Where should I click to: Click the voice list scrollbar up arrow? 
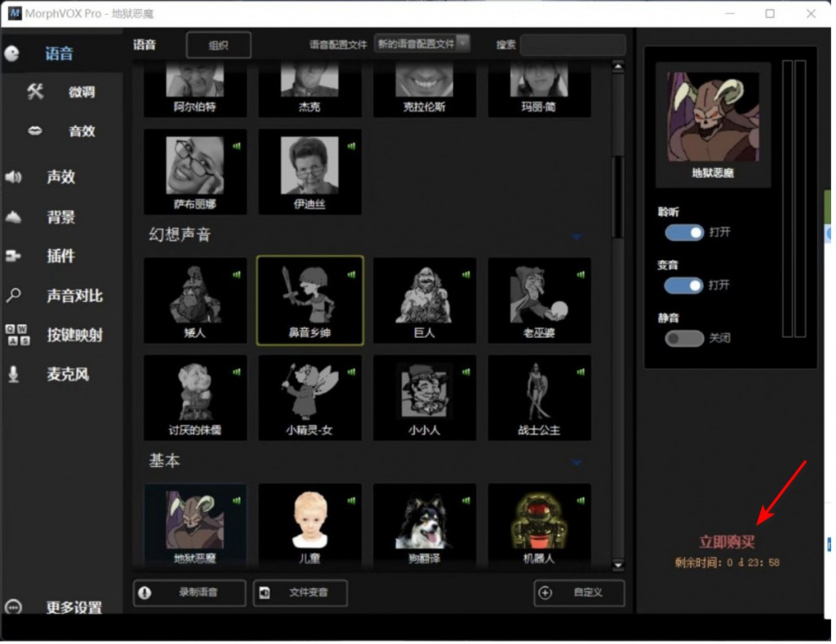click(618, 67)
